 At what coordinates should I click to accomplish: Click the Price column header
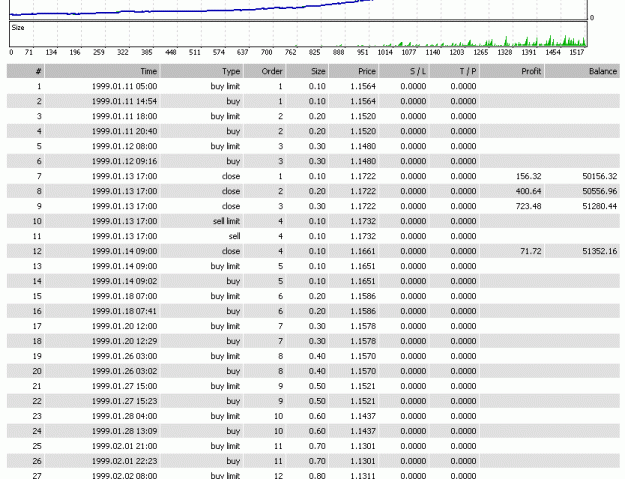pos(354,71)
